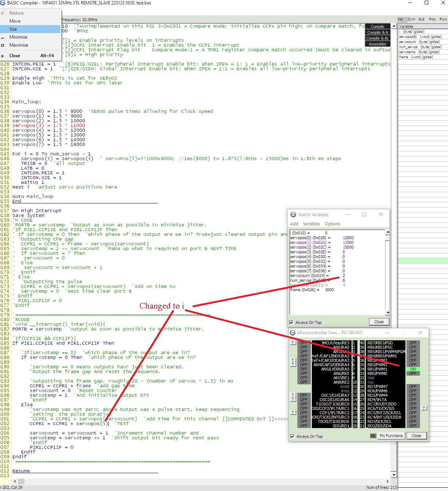Click the green ON state of RB1/PWM1
This screenshot has height=491, width=448.
coord(413,369)
